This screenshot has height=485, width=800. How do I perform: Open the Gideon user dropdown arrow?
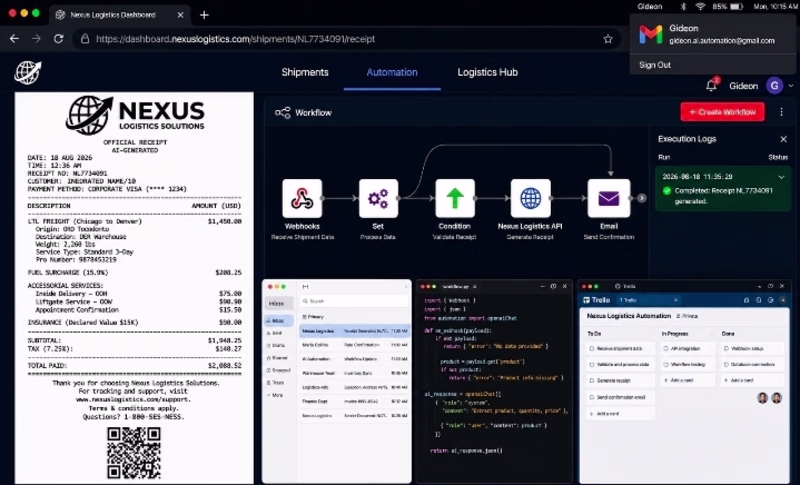tap(791, 86)
